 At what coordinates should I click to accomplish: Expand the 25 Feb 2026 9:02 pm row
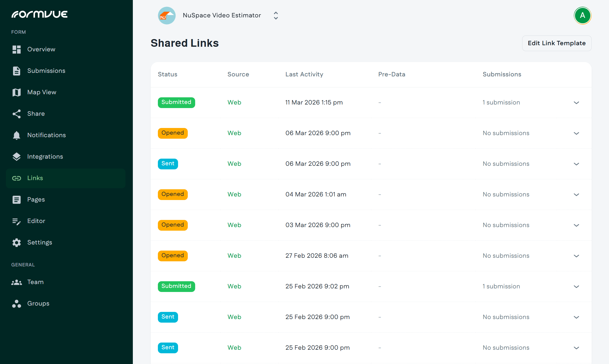point(576,287)
